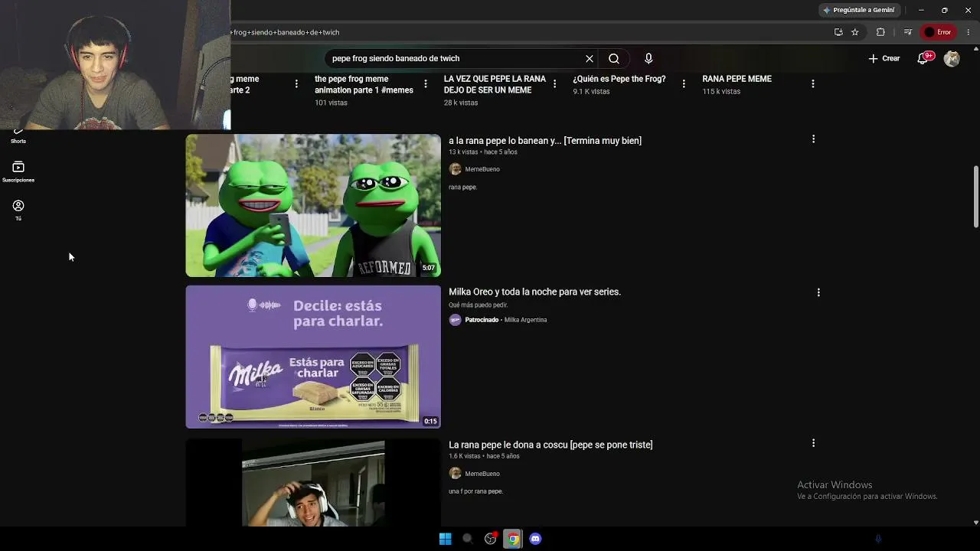Screen dimensions: 980x551
Task: Click the Chrome profile Error button
Action: [x=938, y=32]
